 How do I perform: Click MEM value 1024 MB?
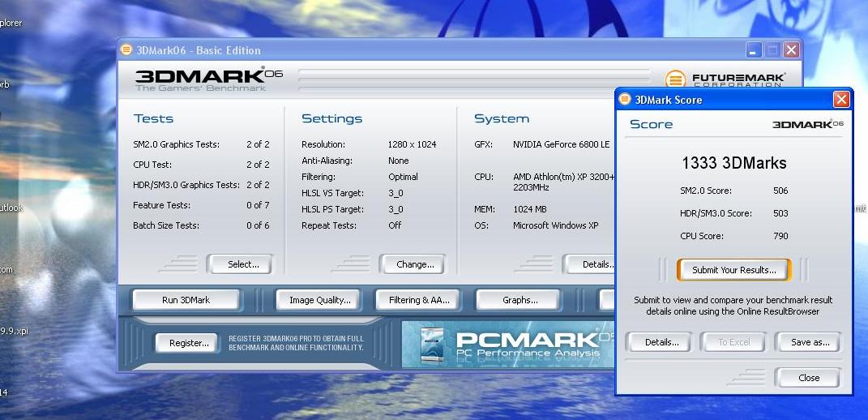(x=530, y=209)
